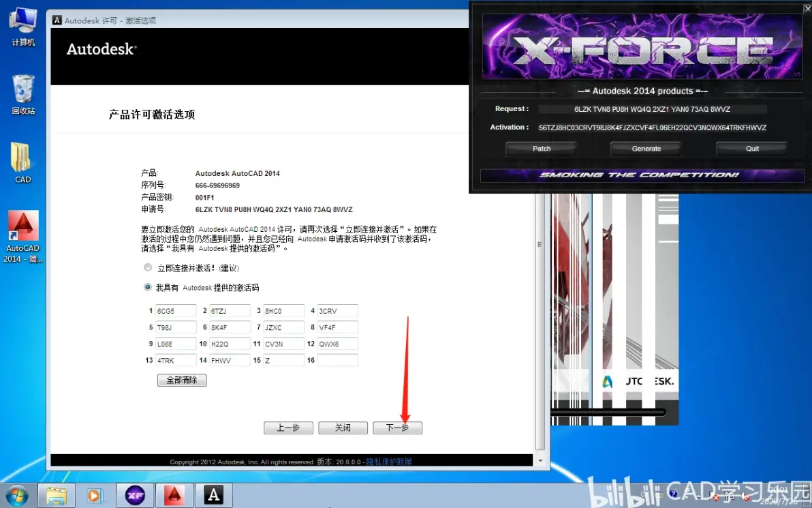Viewport: 812px width, 508px height.
Task: Select the AutoCAD 2014 desktop shortcut
Action: click(x=22, y=237)
